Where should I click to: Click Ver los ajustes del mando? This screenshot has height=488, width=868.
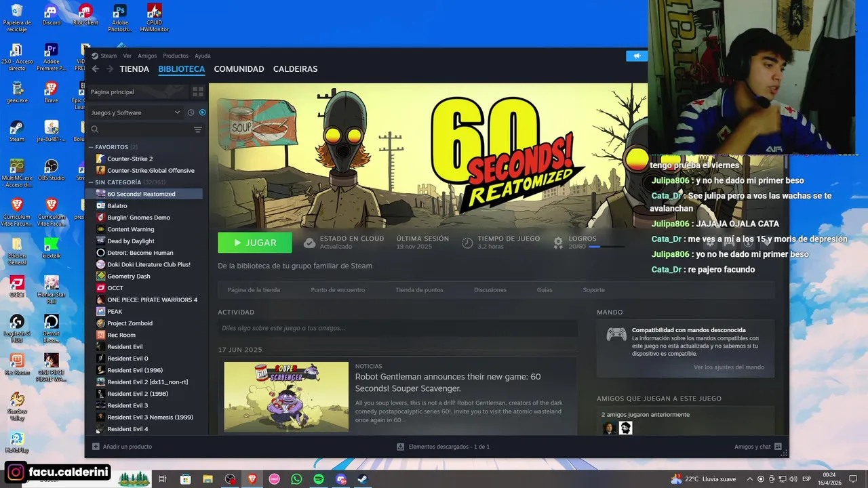tap(729, 367)
